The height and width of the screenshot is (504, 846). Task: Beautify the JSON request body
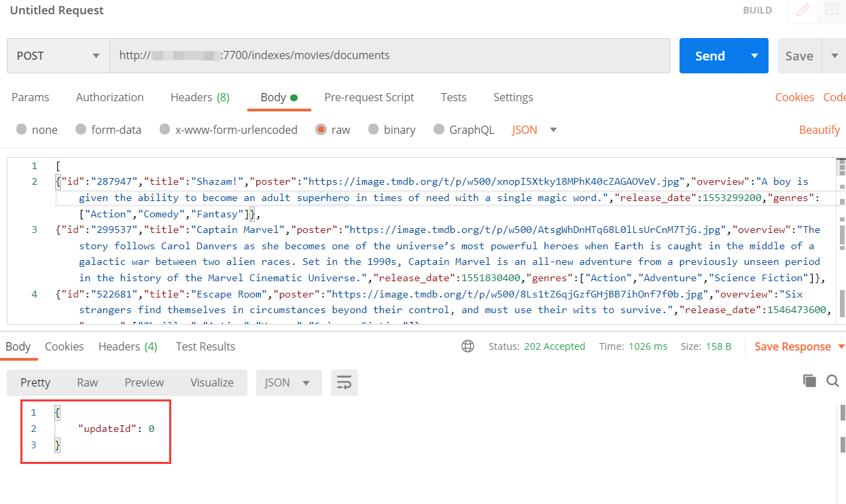point(819,129)
